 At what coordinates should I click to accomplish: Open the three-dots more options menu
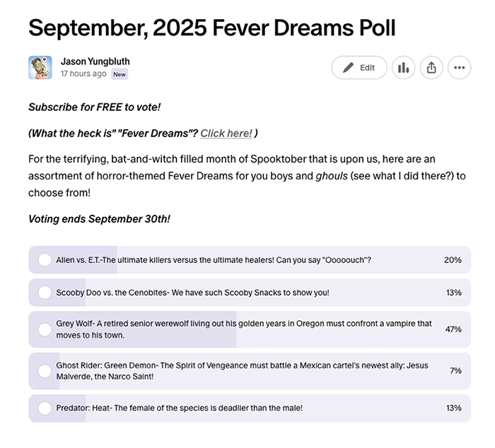pos(459,68)
